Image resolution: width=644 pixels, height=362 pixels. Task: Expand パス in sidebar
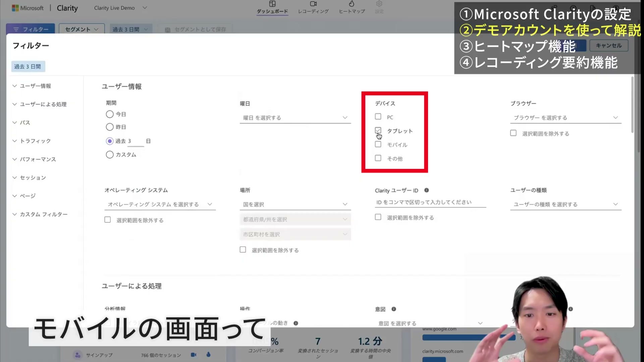[21, 123]
